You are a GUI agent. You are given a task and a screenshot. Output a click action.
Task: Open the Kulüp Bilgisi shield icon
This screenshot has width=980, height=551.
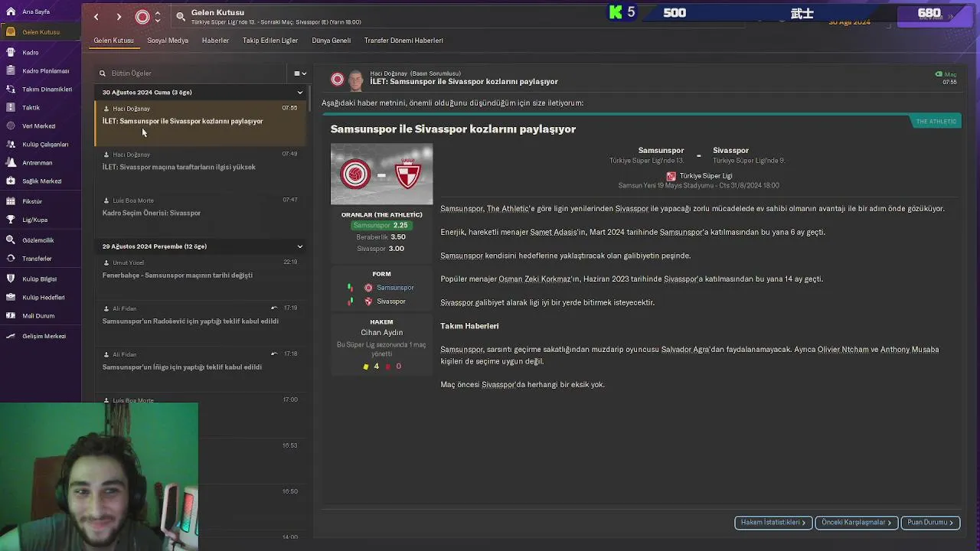pyautogui.click(x=11, y=279)
